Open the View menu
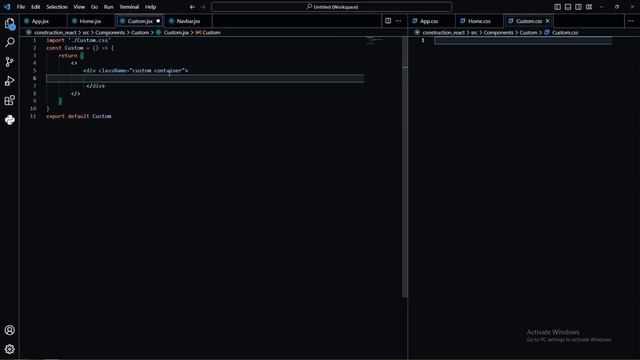 pos(79,7)
